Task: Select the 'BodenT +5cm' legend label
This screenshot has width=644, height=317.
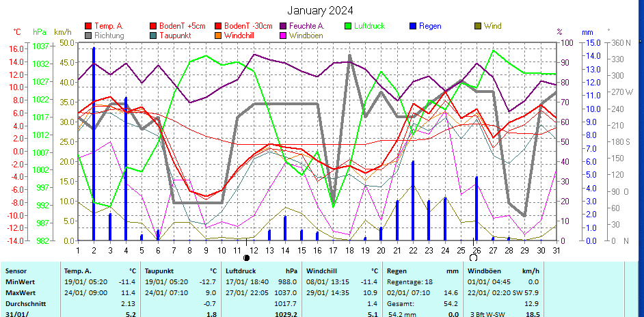Action: (x=183, y=26)
